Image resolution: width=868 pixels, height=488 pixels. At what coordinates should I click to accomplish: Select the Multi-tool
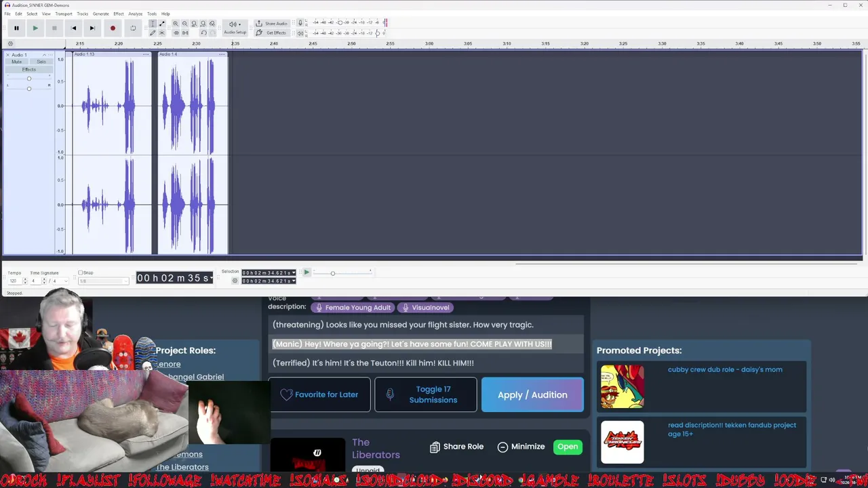[x=161, y=33]
